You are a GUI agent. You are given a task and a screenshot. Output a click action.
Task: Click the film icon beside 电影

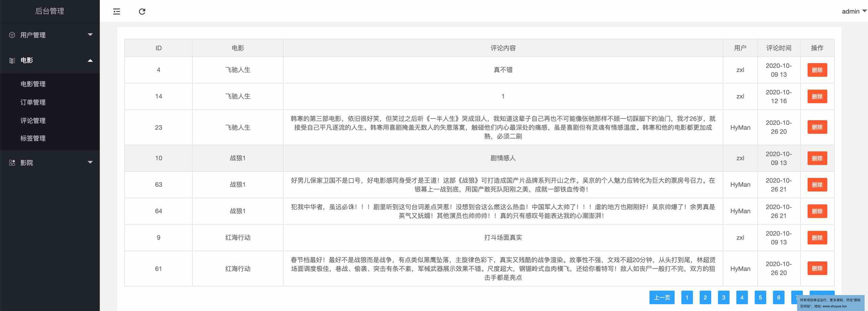(x=12, y=60)
